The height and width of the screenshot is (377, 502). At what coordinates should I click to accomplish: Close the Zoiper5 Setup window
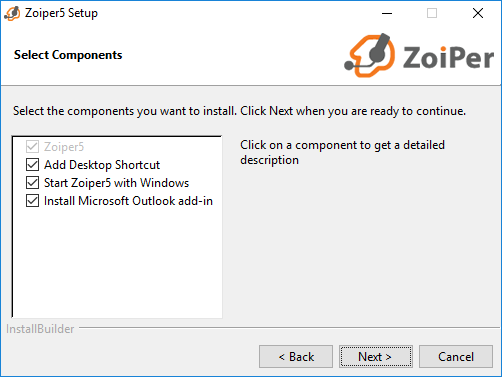(x=478, y=13)
